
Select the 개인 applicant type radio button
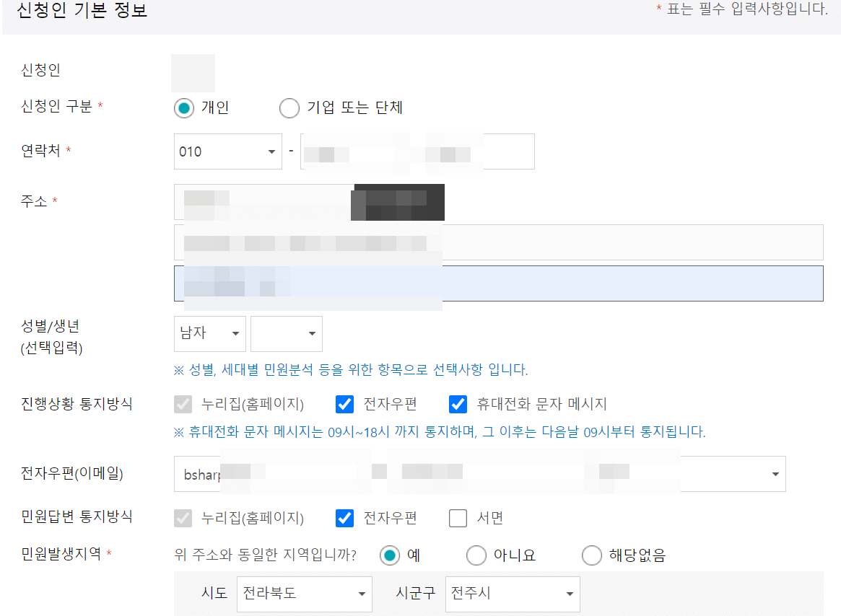pos(184,107)
